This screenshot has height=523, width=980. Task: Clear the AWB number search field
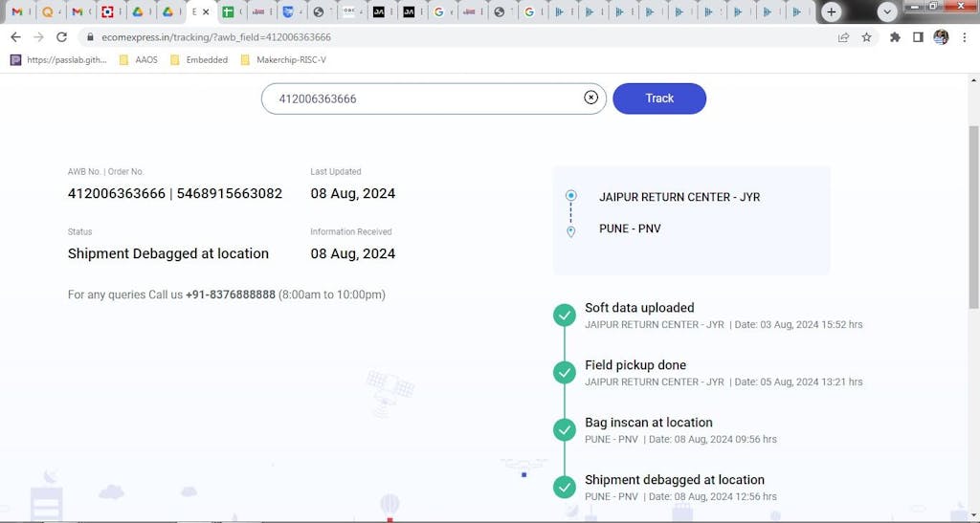coord(590,98)
